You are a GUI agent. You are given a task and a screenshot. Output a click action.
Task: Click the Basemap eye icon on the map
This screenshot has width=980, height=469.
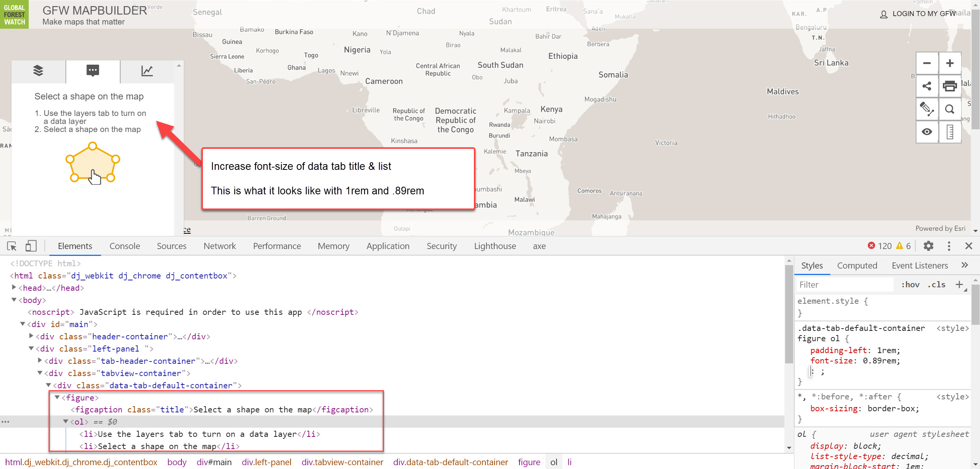927,131
